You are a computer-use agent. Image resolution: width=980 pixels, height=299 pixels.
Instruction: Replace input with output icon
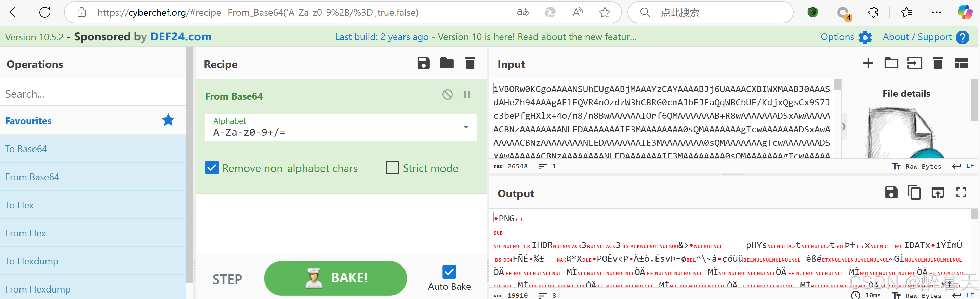click(938, 193)
